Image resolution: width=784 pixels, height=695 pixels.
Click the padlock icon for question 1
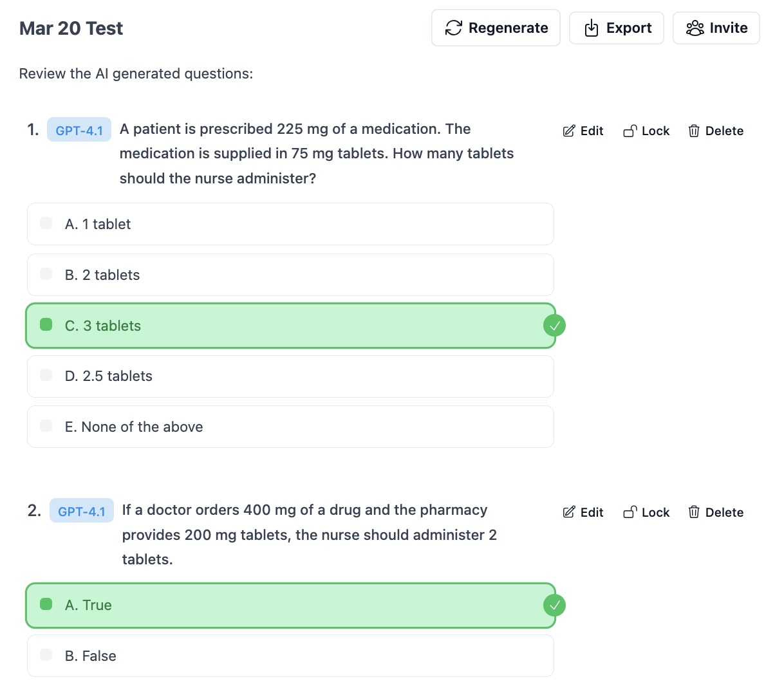[630, 131]
